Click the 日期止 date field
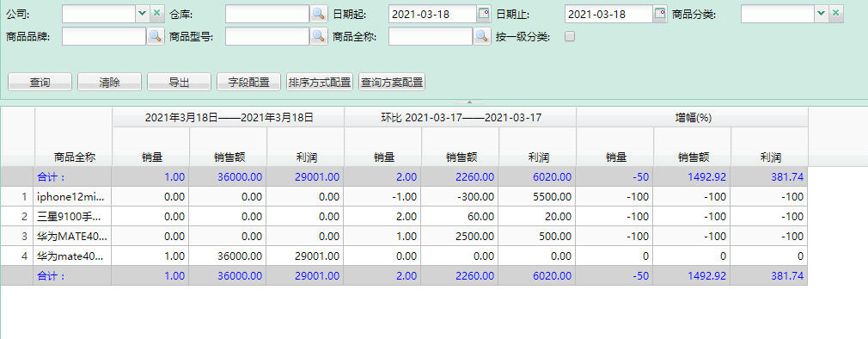This screenshot has width=868, height=339. [609, 14]
